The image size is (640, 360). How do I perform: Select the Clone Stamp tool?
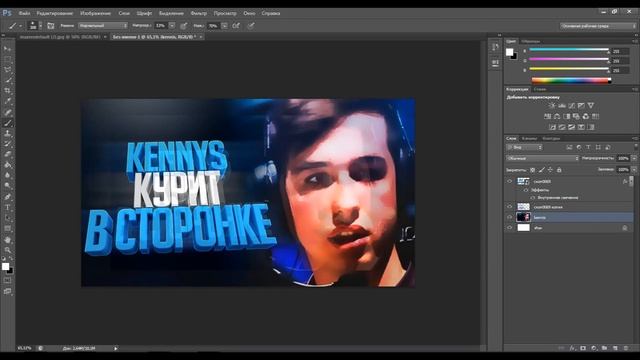point(8,133)
